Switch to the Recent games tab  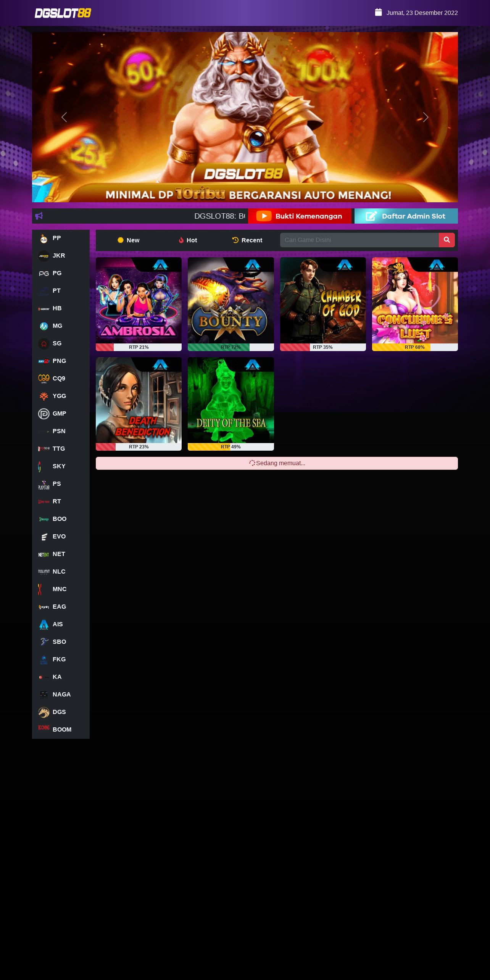(247, 240)
